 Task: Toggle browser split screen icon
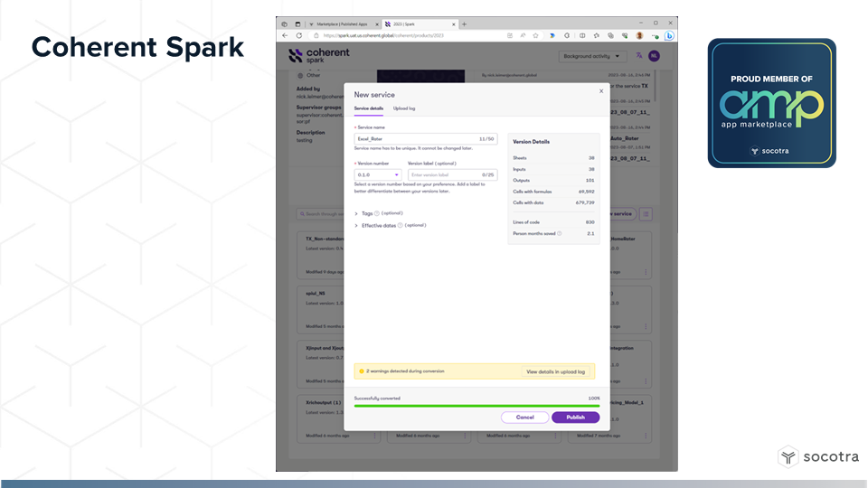(x=582, y=35)
